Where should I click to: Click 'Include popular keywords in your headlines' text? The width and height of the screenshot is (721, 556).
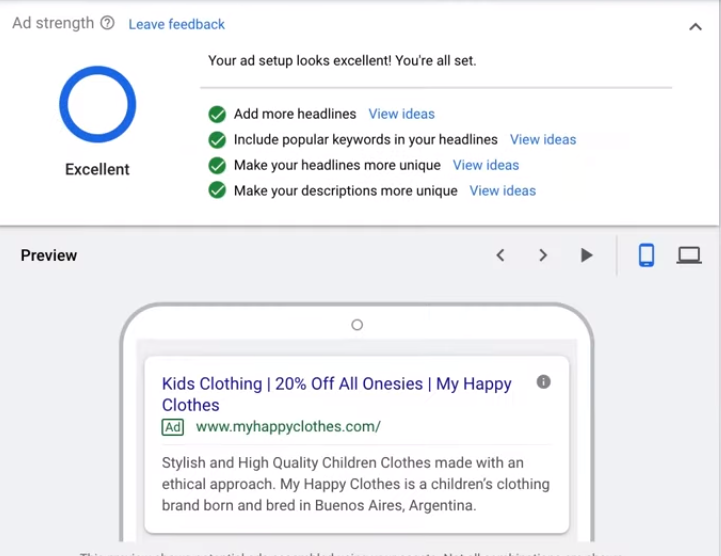coord(366,139)
